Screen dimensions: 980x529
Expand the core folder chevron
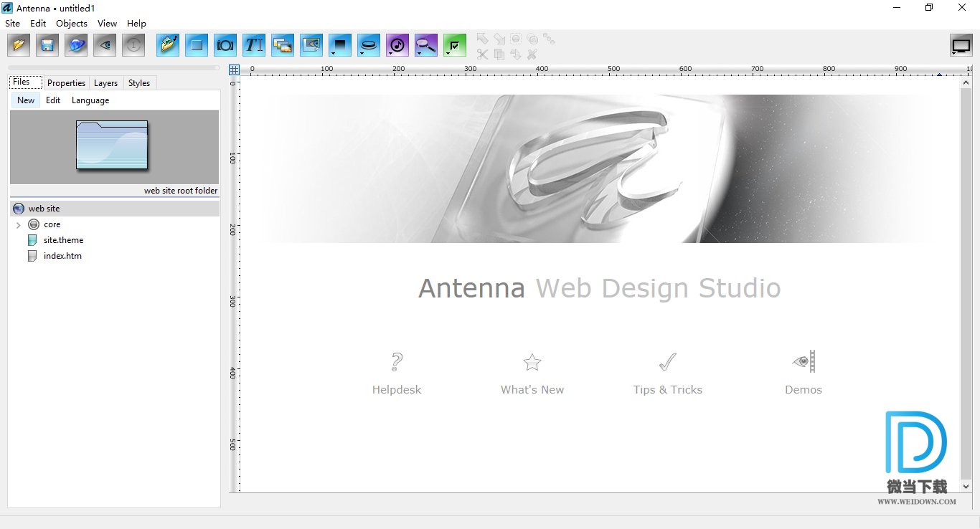19,225
